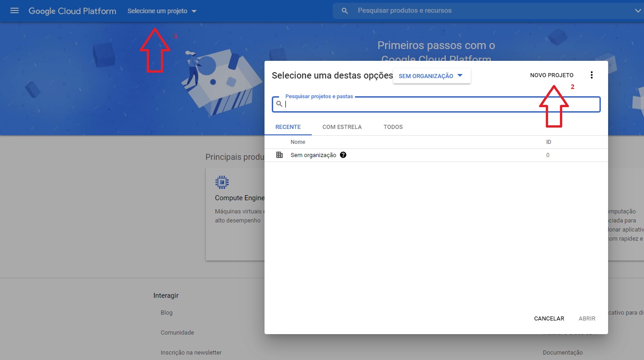644x360 pixels.
Task: Expand the top search bar chevron
Action: [x=637, y=10]
